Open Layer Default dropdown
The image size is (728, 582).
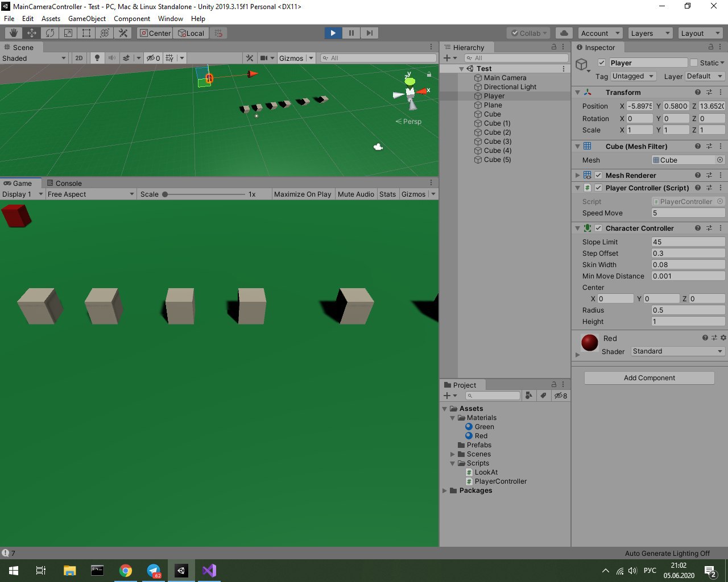705,76
